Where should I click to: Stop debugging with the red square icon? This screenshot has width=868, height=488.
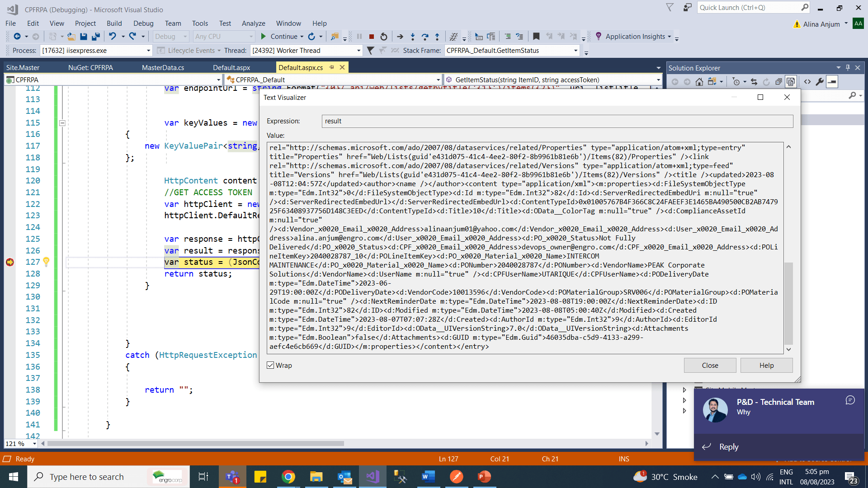point(371,37)
